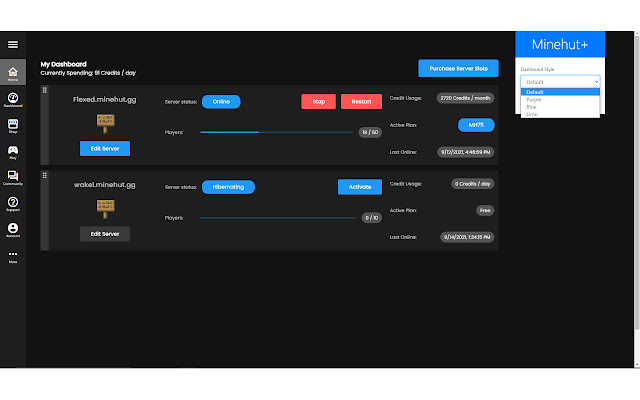This screenshot has height=400, width=640.
Task: Click Edit Server for wakel.minehut.gg
Action: click(105, 234)
